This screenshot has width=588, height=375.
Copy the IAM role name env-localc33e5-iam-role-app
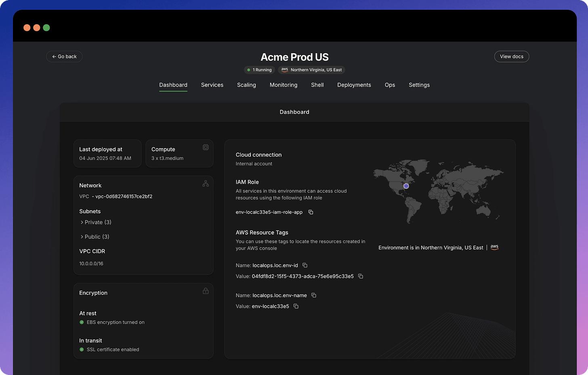[311, 212]
